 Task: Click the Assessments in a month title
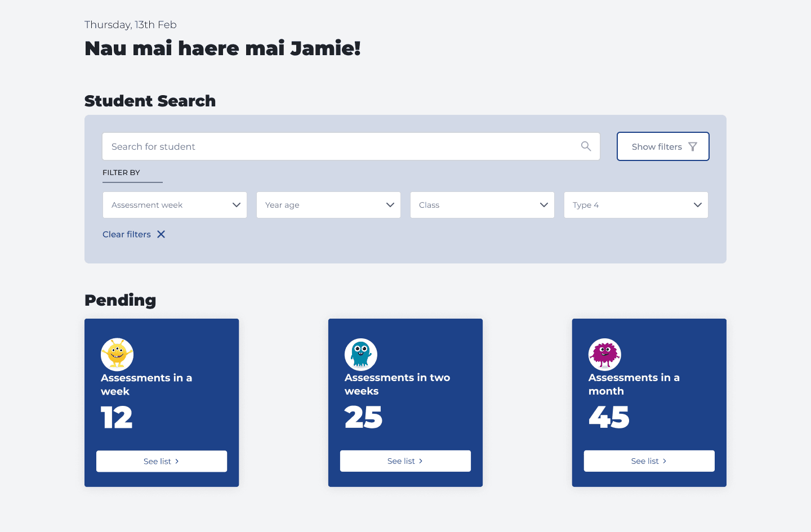click(x=634, y=385)
